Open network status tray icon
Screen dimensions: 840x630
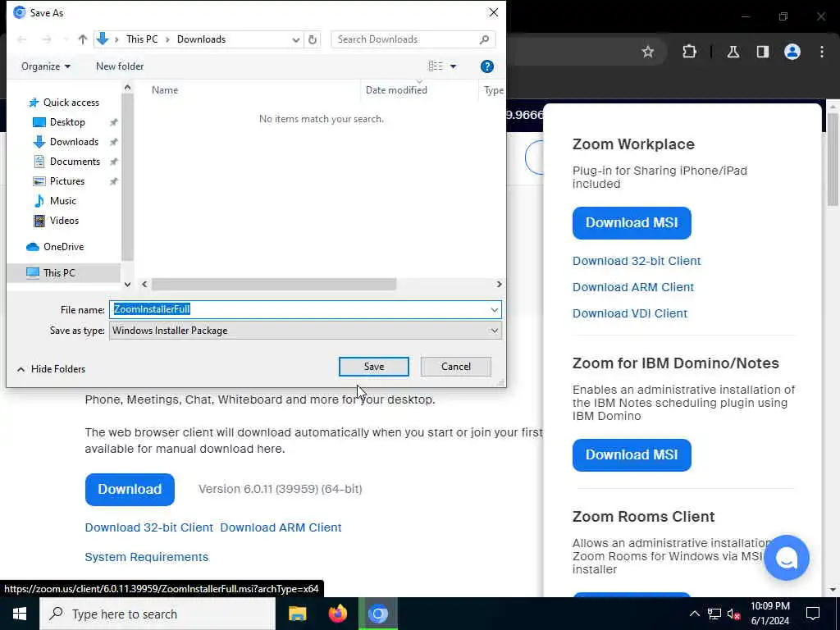pyautogui.click(x=714, y=614)
